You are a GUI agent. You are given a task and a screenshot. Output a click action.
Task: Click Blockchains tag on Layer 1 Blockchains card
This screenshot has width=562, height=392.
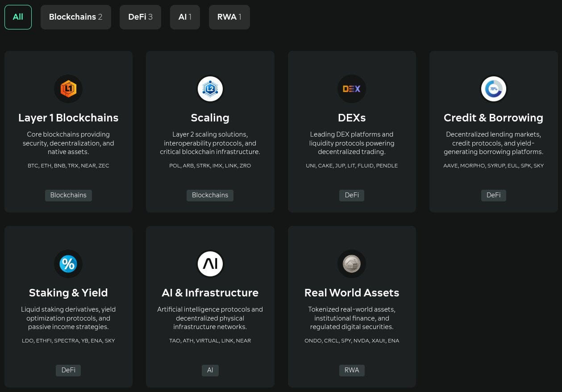(68, 195)
